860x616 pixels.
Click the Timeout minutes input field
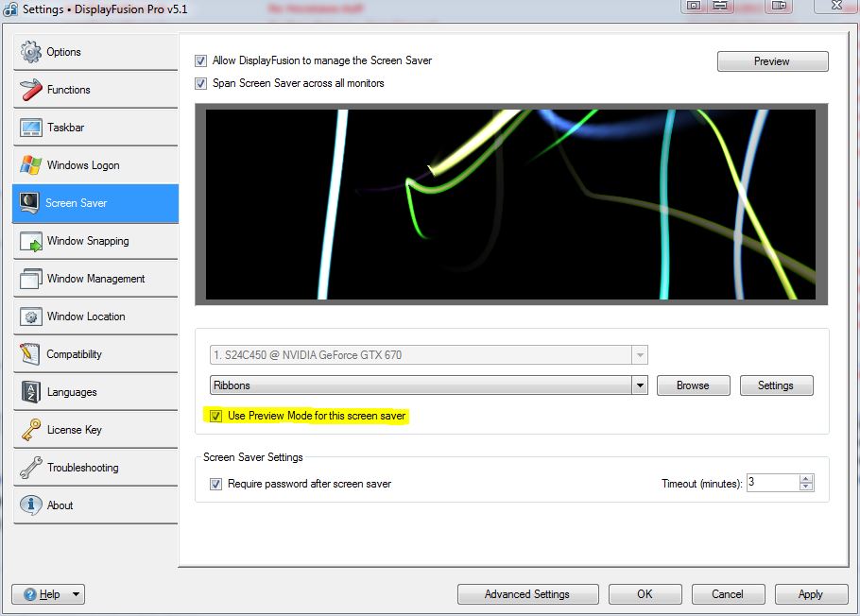[x=771, y=483]
